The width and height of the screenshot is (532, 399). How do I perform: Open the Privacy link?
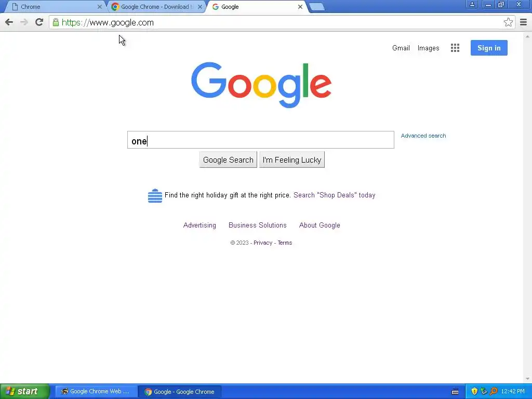click(x=263, y=243)
